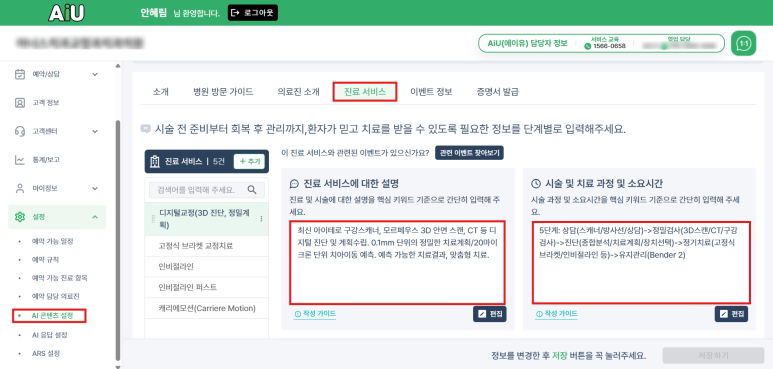Click the AiU logo
Screen dimensions: 773x369
click(x=66, y=12)
